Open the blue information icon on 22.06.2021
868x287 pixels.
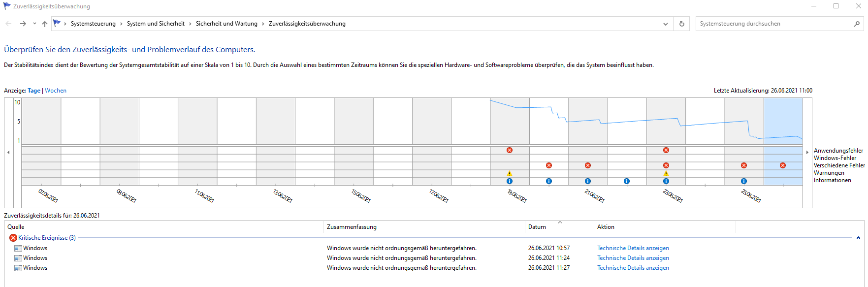click(627, 181)
